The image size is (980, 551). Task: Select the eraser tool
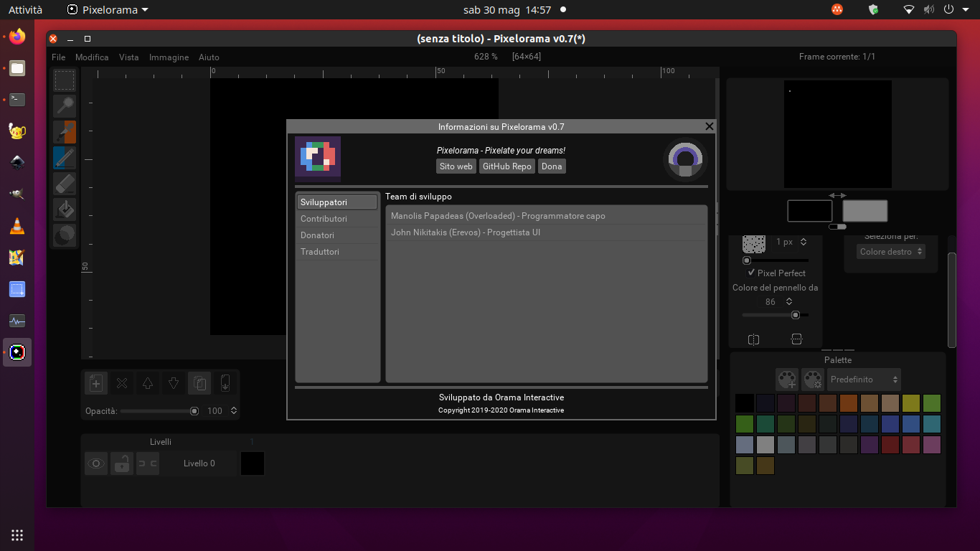65,184
